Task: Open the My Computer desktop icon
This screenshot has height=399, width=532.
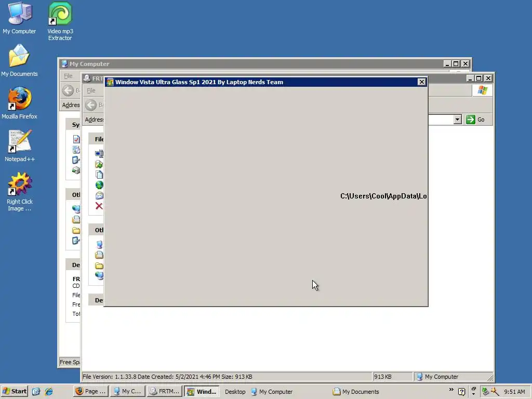Action: (20, 18)
